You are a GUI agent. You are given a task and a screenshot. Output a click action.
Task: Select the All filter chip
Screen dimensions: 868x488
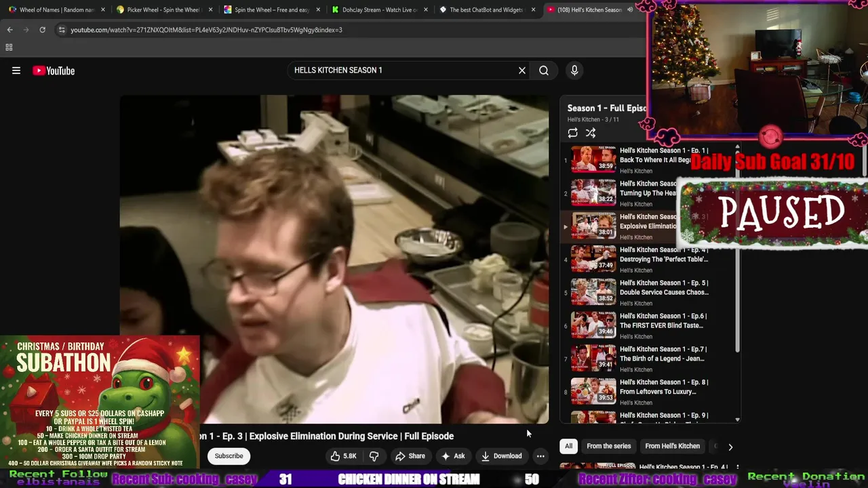tap(568, 446)
